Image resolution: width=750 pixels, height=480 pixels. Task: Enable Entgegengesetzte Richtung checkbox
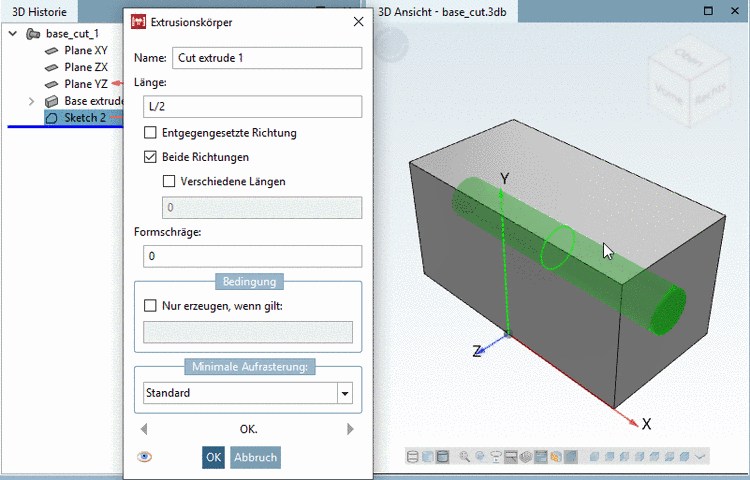[x=150, y=132]
